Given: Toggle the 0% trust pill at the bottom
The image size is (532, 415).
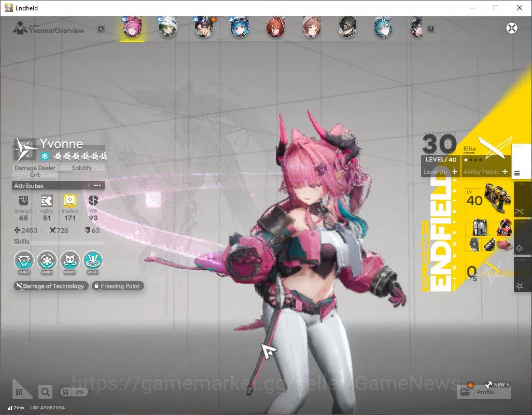Looking at the screenshot, I should click(x=73, y=392).
